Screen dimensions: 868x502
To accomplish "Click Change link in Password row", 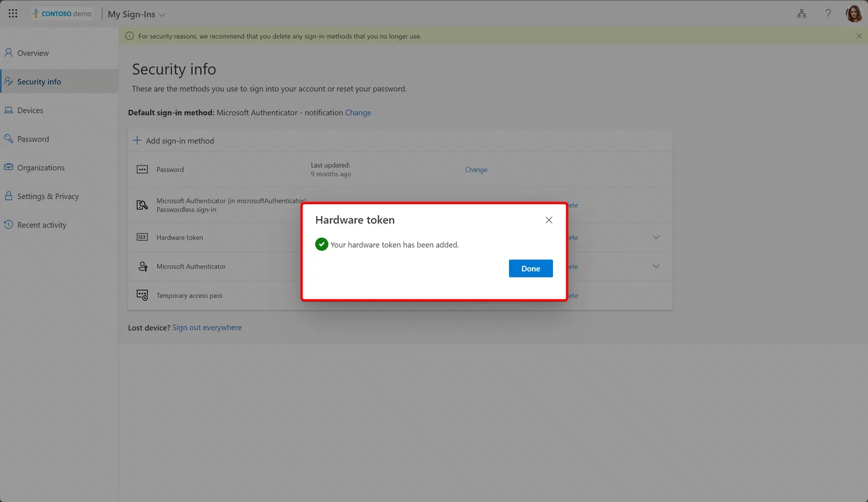I will coord(476,169).
